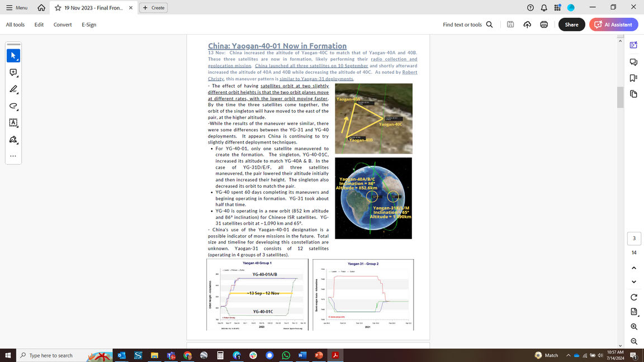
Task: Open the fill and sign pen tool
Action: pos(13,140)
